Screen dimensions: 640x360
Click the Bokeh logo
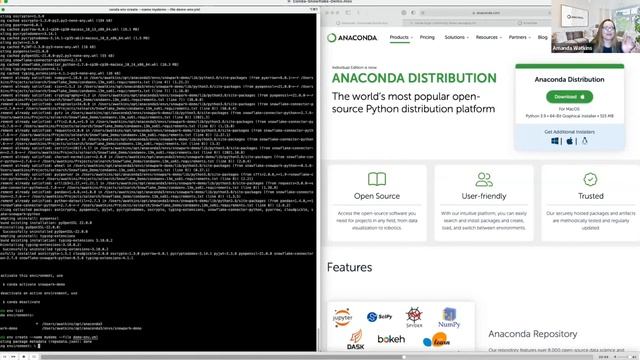391,339
